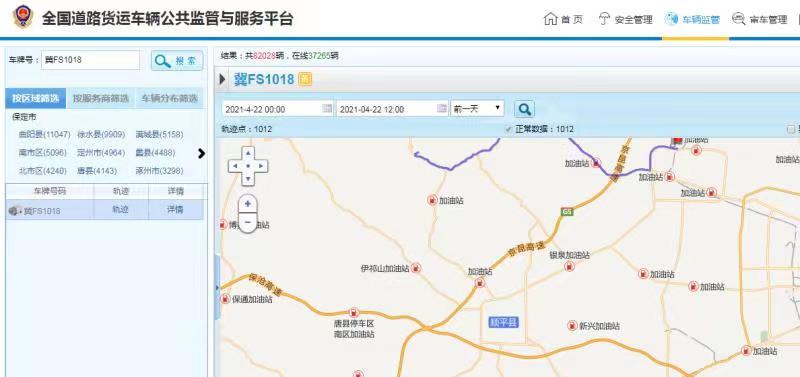Click the 车牌号 input field

coord(90,60)
